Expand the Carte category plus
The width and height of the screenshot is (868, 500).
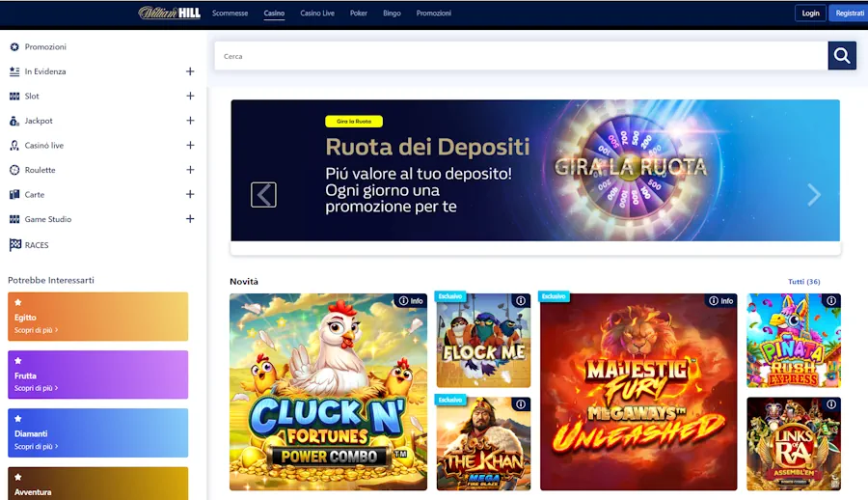[190, 195]
